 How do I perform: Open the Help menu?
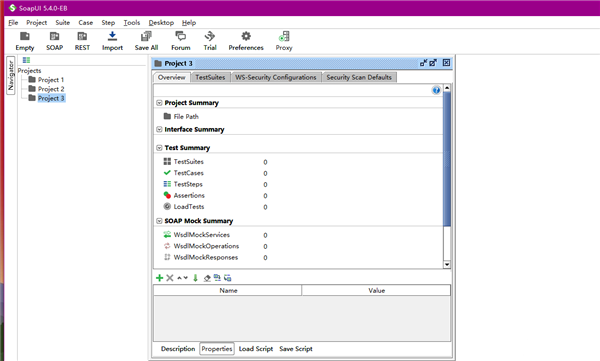click(189, 23)
